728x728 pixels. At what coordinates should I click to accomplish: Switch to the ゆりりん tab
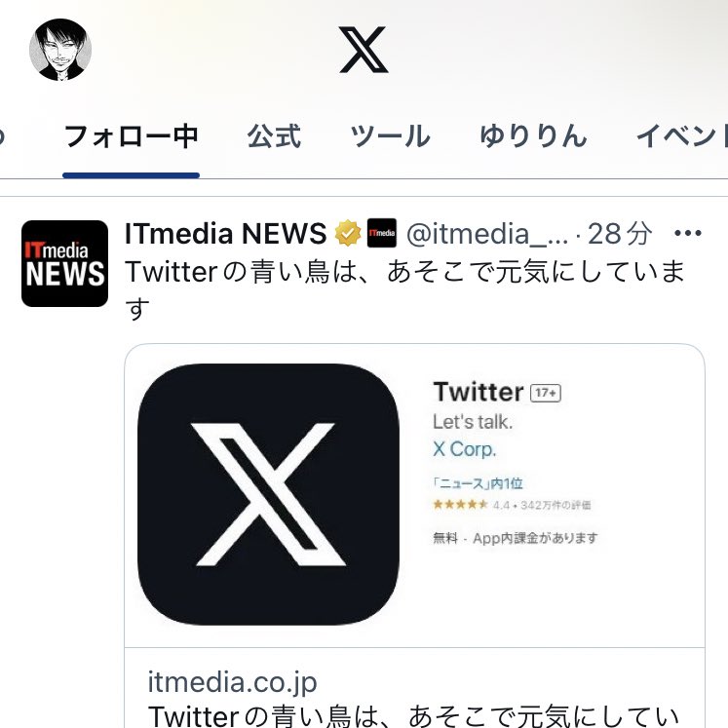pyautogui.click(x=533, y=136)
